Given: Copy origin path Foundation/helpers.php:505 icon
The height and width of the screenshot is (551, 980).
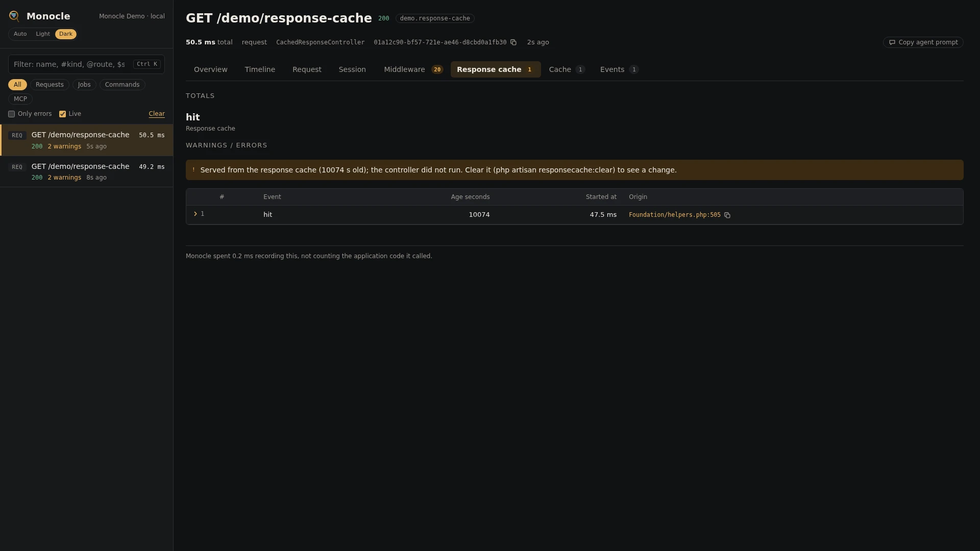Looking at the screenshot, I should [x=727, y=215].
